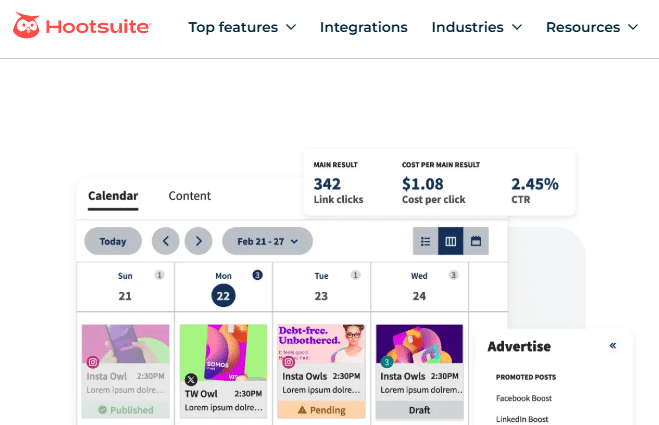
Task: Open the Sunday Insta Owl post thumbnail
Action: click(125, 344)
